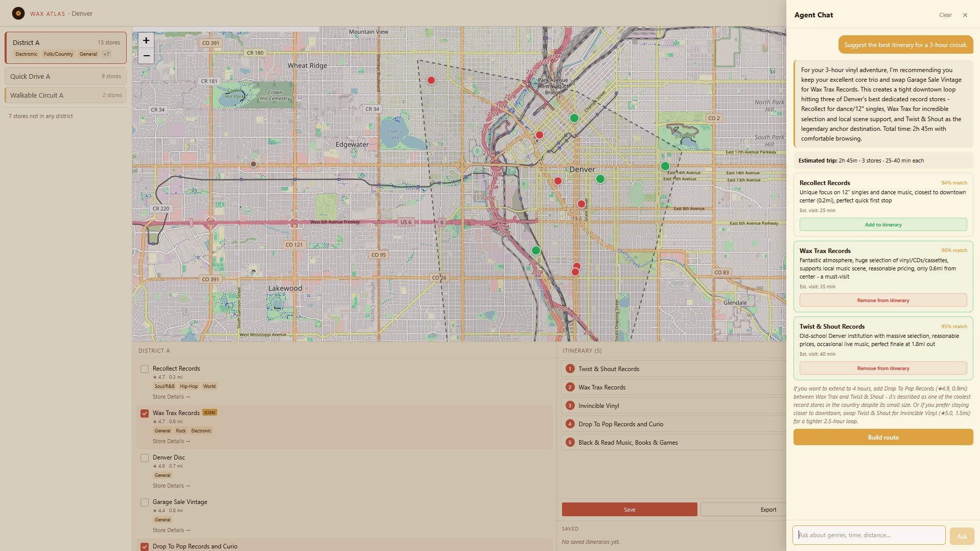This screenshot has width=980, height=551.
Task: Open Store Details for Wax Trax Records
Action: point(171,441)
